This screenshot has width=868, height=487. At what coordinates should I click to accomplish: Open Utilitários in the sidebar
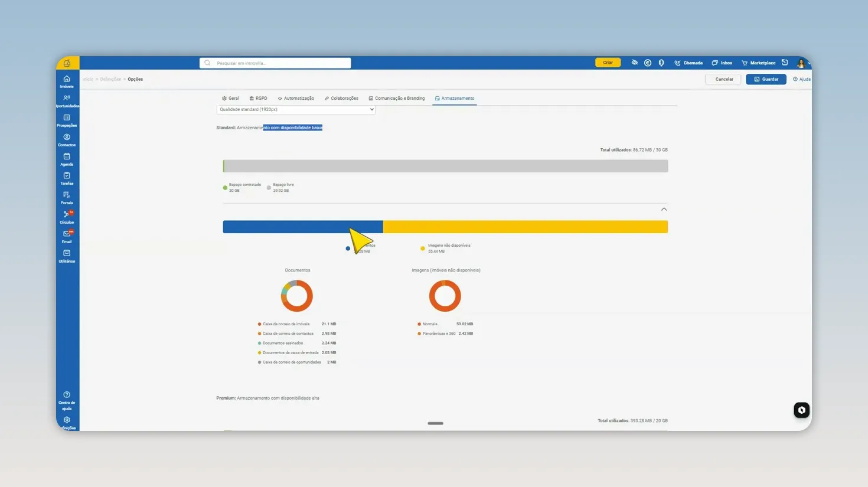[x=67, y=257]
